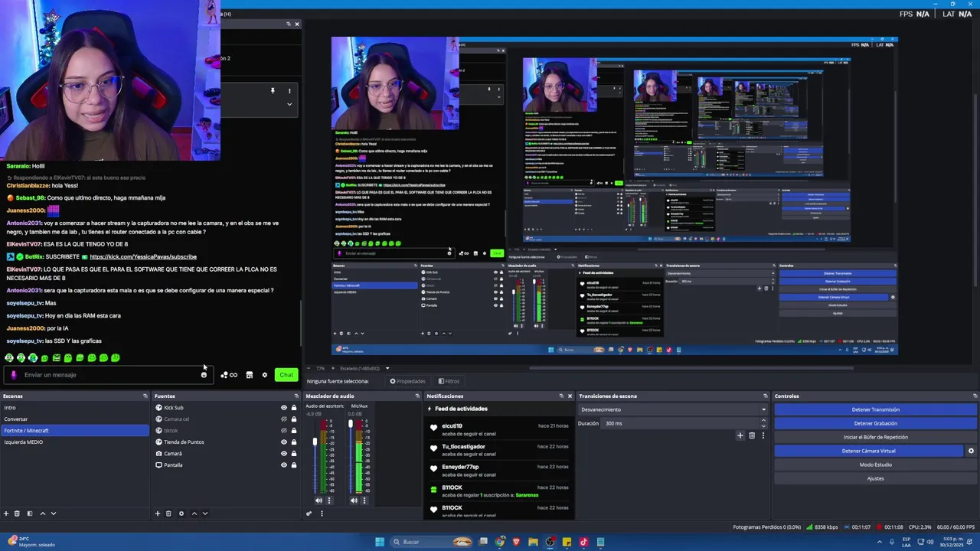Select the Fortnite / Minecraft scene
Viewport: 980px width, 551px height.
tap(75, 431)
